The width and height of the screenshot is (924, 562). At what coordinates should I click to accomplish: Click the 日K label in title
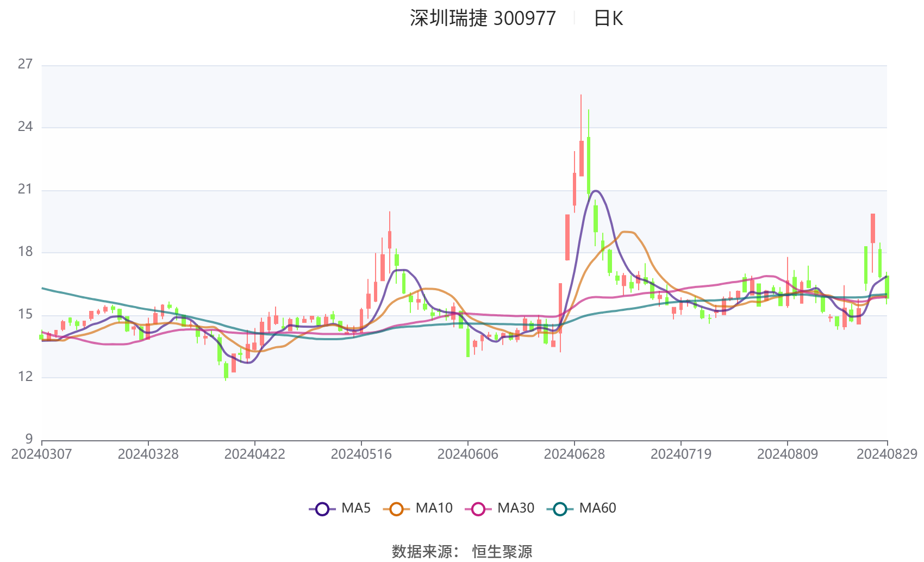608,18
